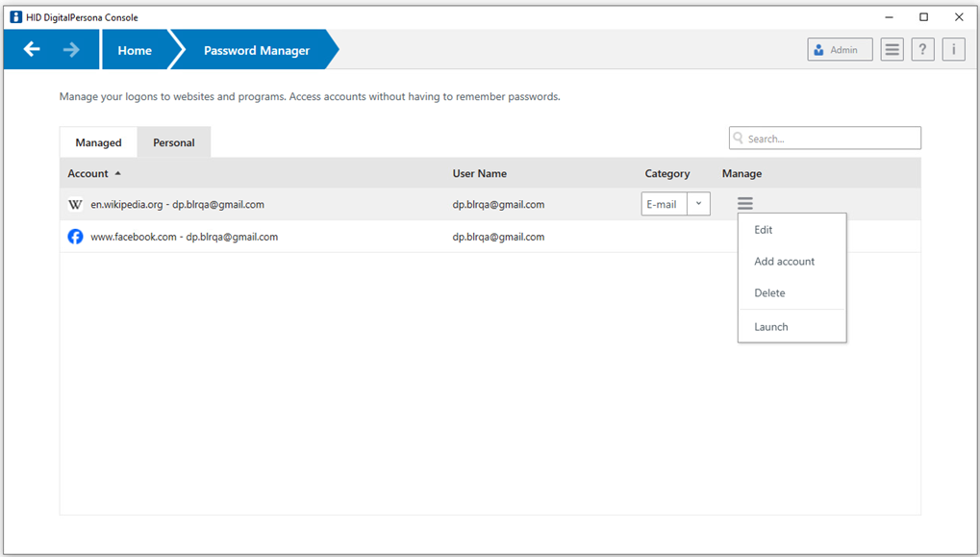
Task: Go to Home breadcrumb
Action: (135, 51)
